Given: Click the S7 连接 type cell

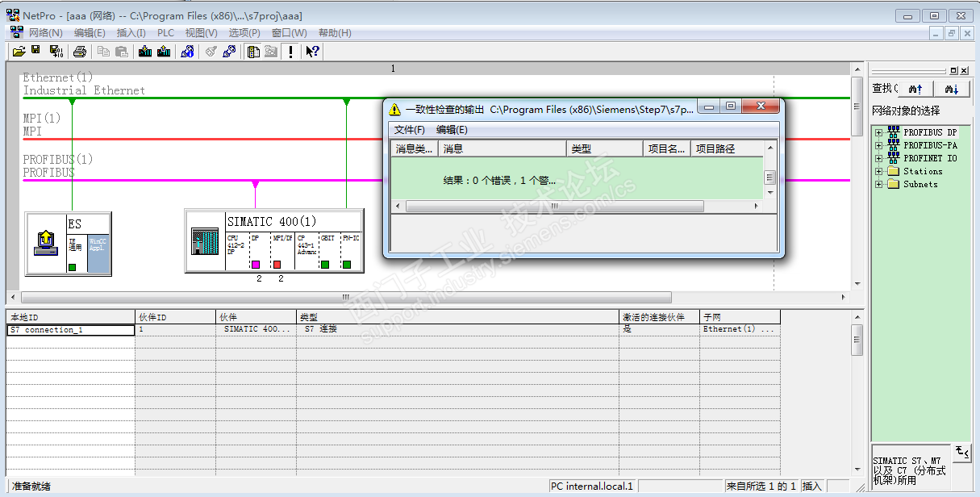Looking at the screenshot, I should click(457, 330).
